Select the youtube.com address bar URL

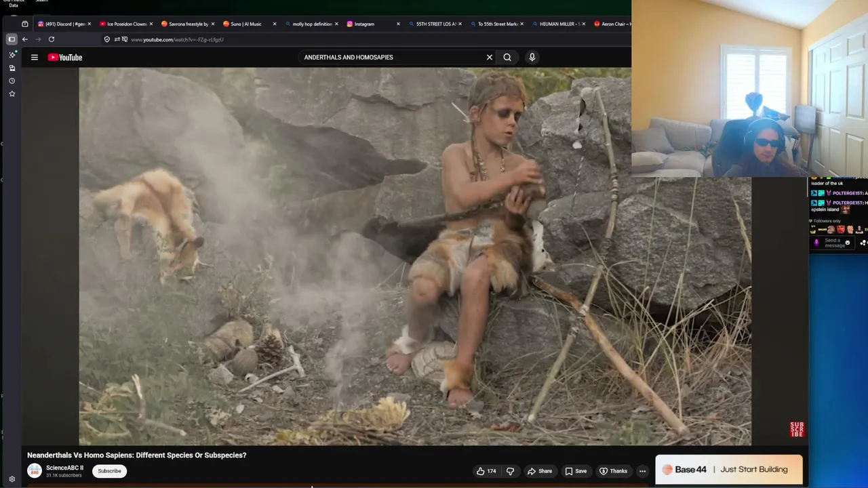(x=177, y=39)
